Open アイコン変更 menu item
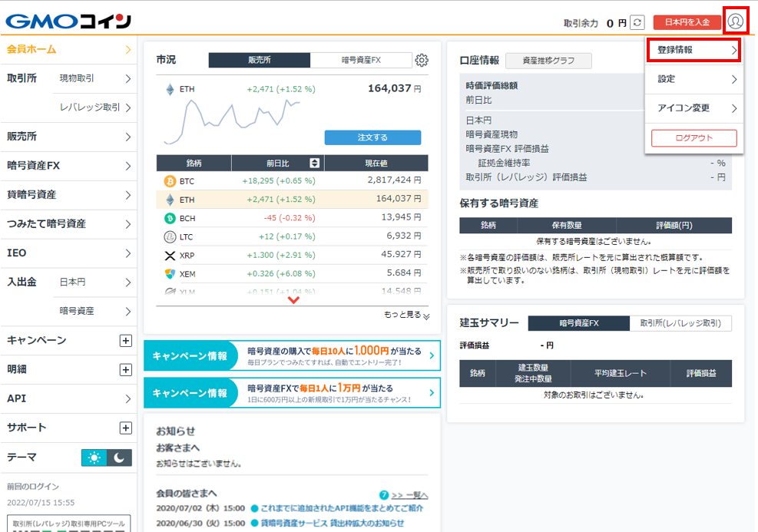This screenshot has width=758, height=532. coord(693,108)
